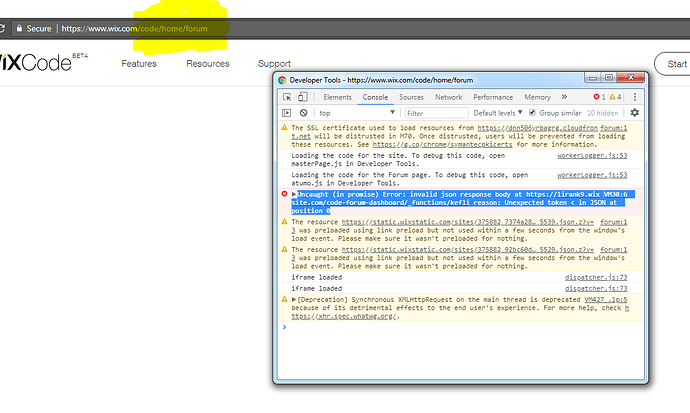Minimize the Developer Tools window
The height and width of the screenshot is (413, 690).
pyautogui.click(x=593, y=78)
